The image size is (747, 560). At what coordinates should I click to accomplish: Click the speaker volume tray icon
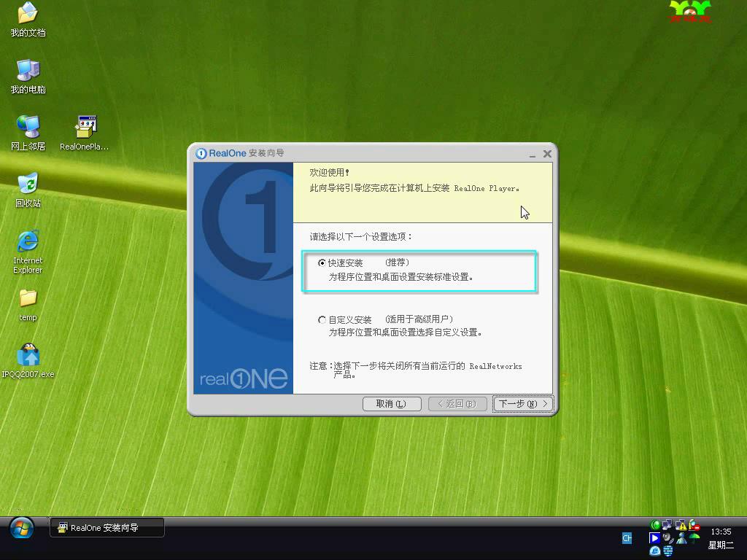click(x=668, y=538)
